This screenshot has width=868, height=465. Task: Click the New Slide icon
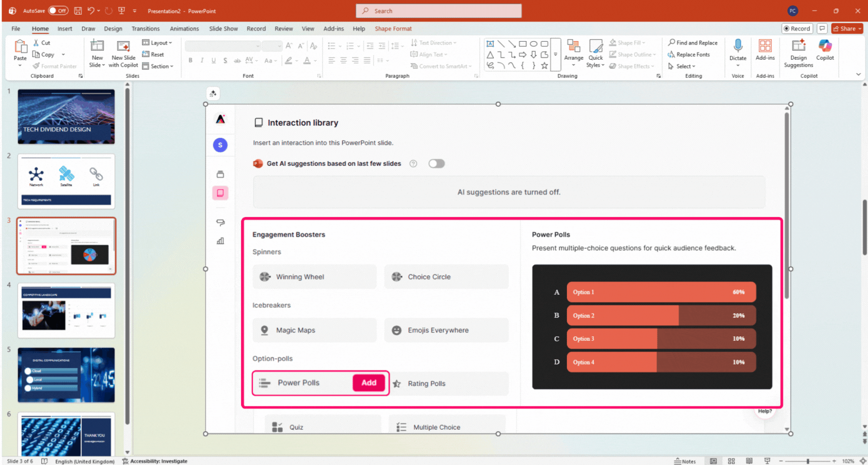pyautogui.click(x=97, y=46)
